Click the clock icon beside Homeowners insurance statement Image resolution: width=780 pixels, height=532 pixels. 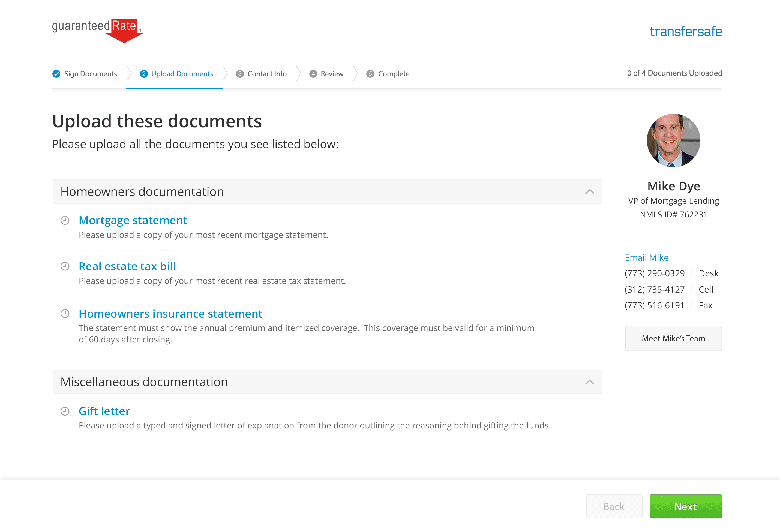pos(65,314)
